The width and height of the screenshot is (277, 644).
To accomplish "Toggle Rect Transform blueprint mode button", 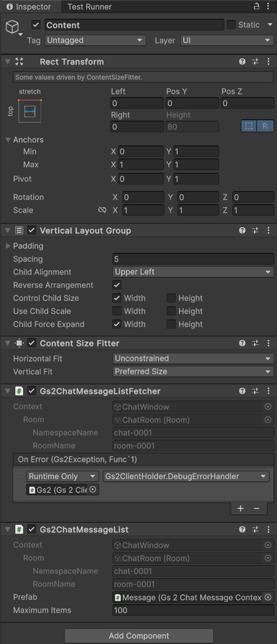I will pos(249,126).
